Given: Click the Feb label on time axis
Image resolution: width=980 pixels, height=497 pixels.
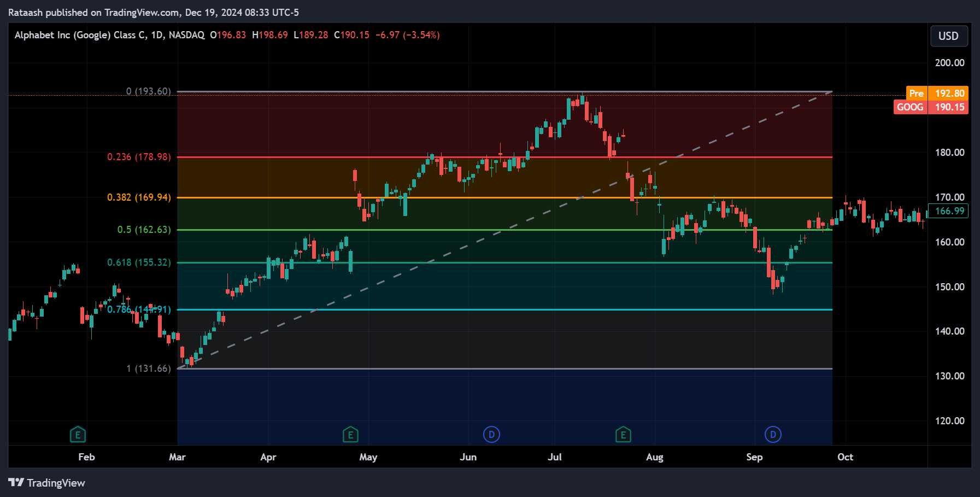Looking at the screenshot, I should [x=86, y=457].
